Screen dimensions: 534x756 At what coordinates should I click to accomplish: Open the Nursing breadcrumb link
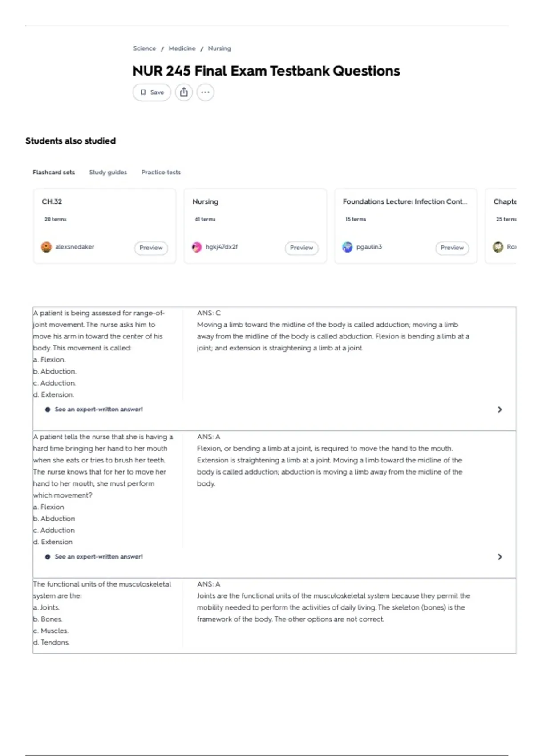point(219,48)
